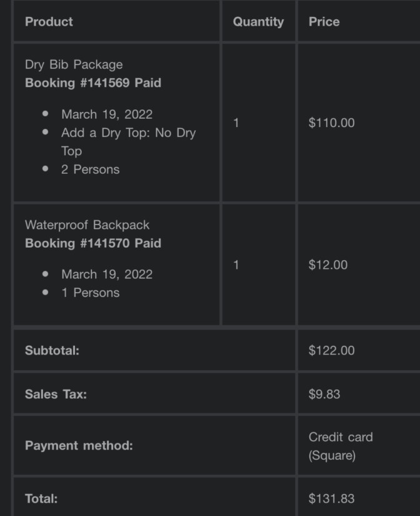Select the $110.00 price value
Image resolution: width=420 pixels, height=516 pixels.
[x=331, y=123]
